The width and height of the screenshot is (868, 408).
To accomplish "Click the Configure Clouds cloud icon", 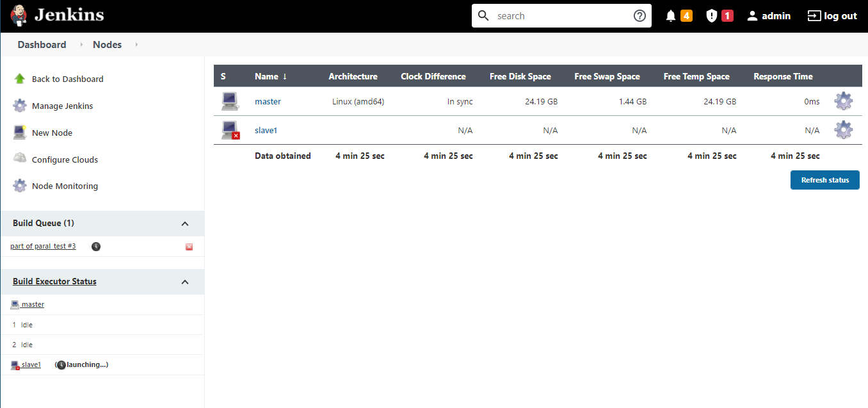I will (x=20, y=158).
